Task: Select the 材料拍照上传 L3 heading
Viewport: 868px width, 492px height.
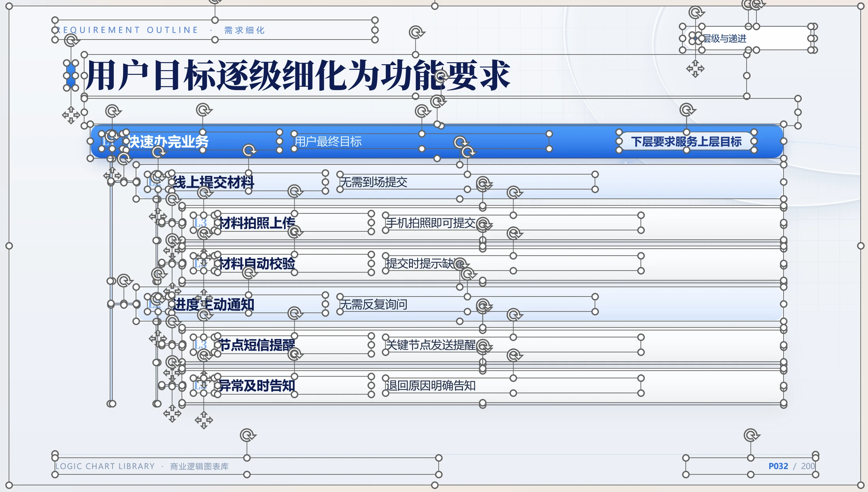Action: (257, 223)
